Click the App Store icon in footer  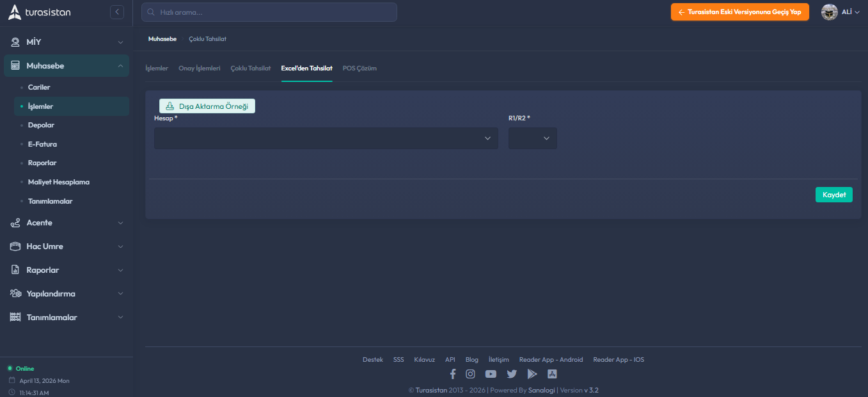[552, 374]
